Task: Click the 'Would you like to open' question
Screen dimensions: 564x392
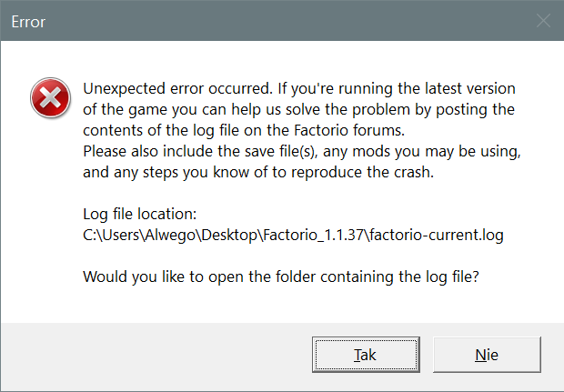Action: 280,276
